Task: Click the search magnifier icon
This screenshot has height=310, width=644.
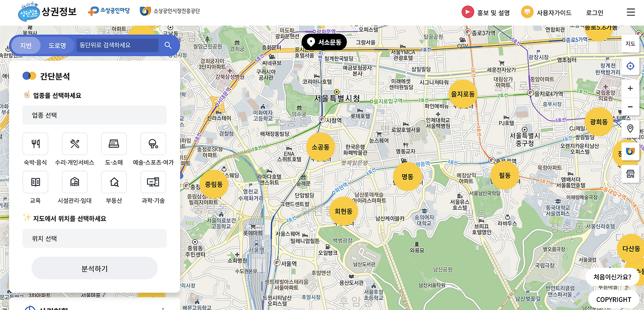Action: [x=168, y=45]
